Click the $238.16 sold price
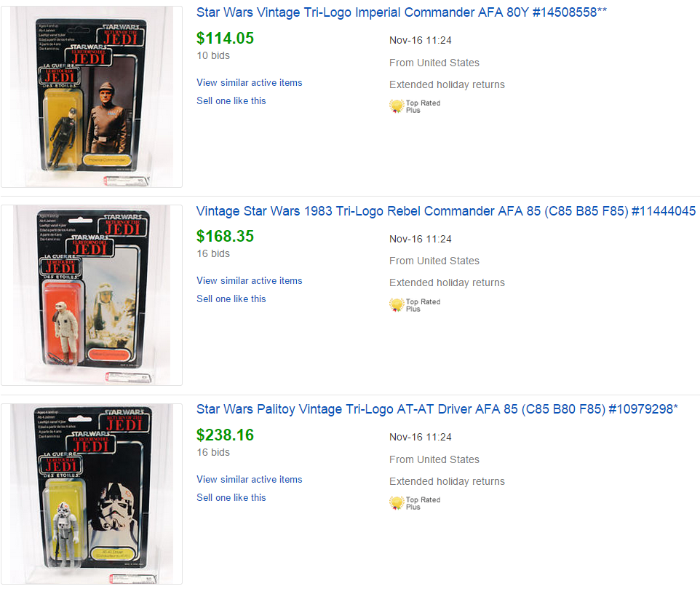Viewport: 700px width, 589px height. (225, 435)
